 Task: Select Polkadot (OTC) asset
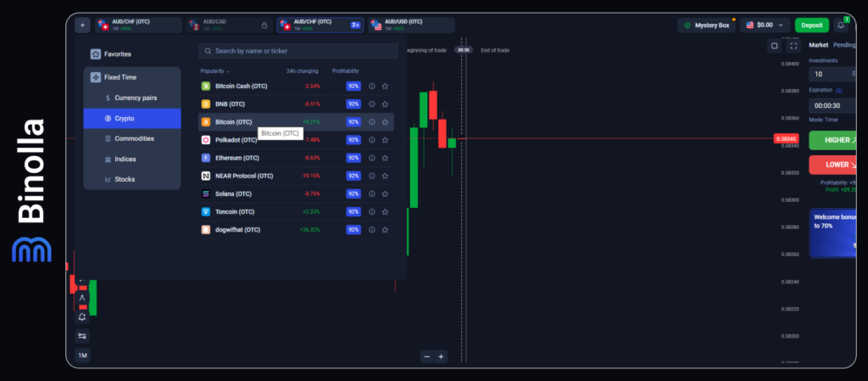[x=296, y=140]
